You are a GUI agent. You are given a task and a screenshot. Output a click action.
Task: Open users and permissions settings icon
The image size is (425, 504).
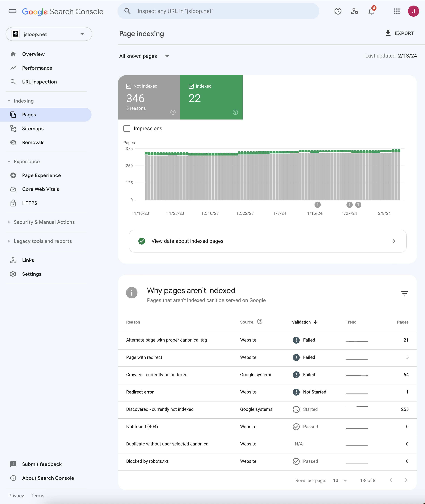354,11
